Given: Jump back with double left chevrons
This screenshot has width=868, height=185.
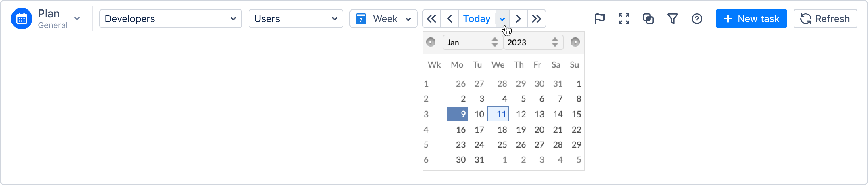Looking at the screenshot, I should 431,19.
